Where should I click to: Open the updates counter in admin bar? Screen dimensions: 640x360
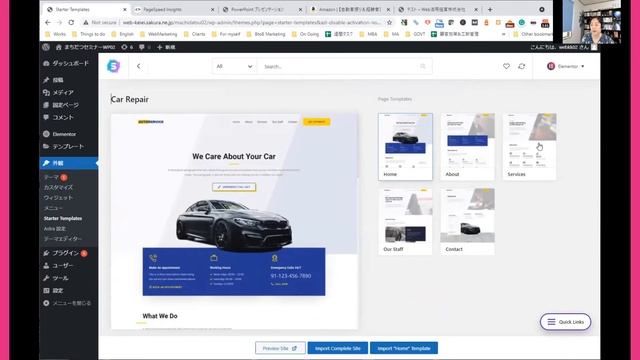coord(127,47)
